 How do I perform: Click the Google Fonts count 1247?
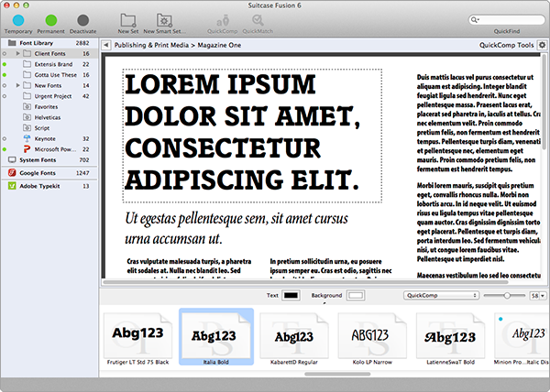82,173
